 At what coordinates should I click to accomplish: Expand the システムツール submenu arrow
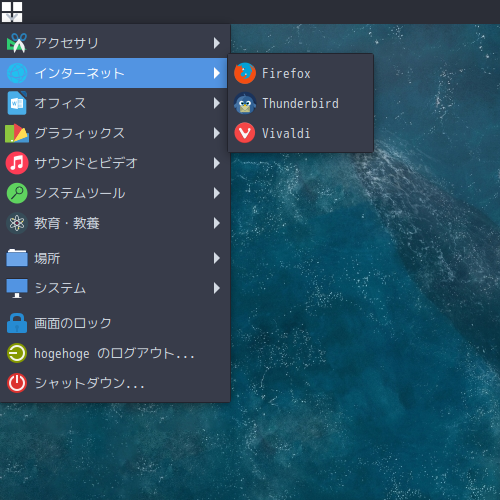point(217,193)
